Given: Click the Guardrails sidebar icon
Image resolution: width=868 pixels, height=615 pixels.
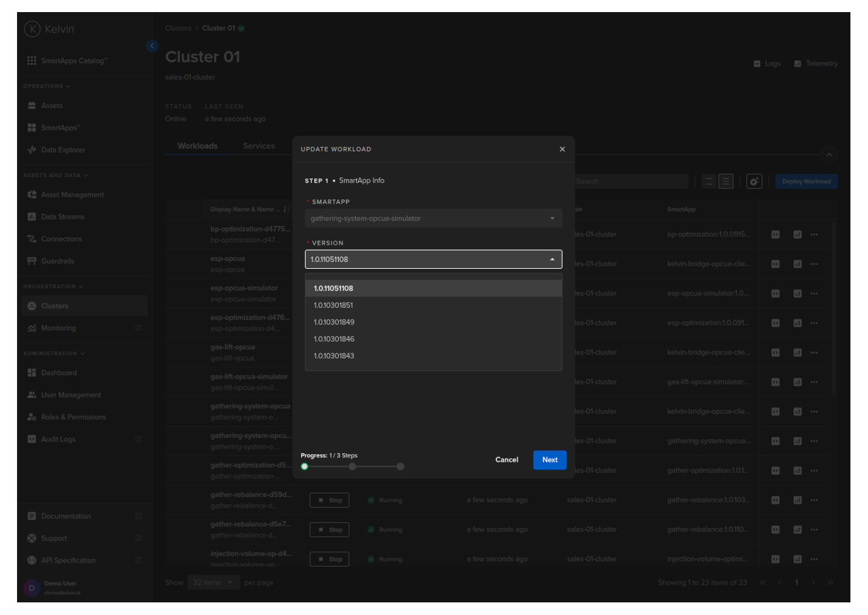Looking at the screenshot, I should click(x=32, y=261).
